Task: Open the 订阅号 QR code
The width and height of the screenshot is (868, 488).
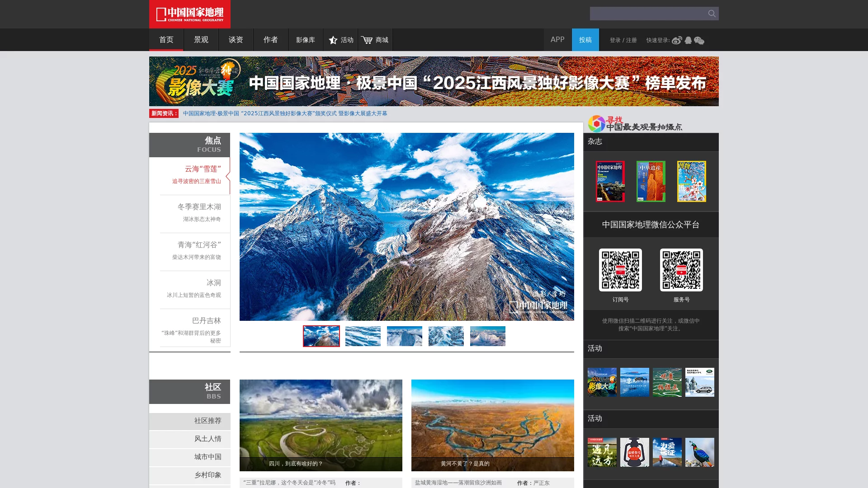Action: tap(621, 270)
